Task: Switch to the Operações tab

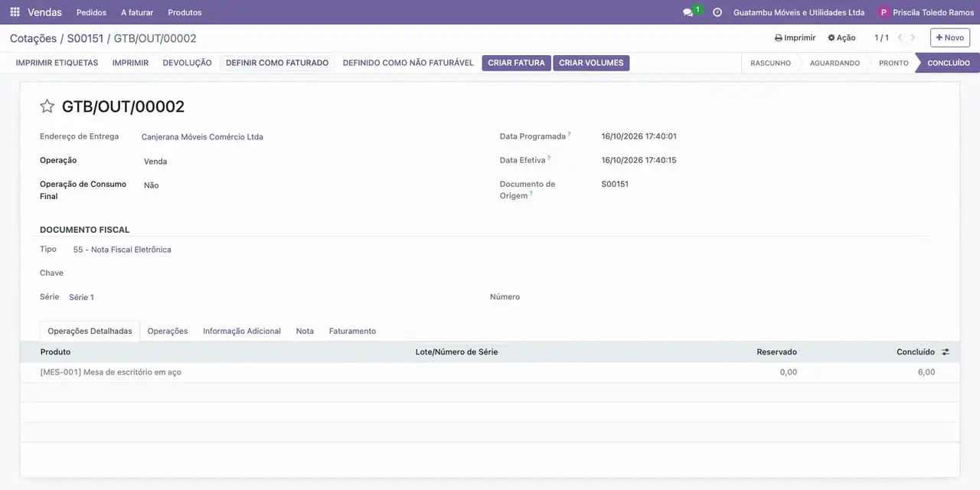Action: [x=168, y=332]
